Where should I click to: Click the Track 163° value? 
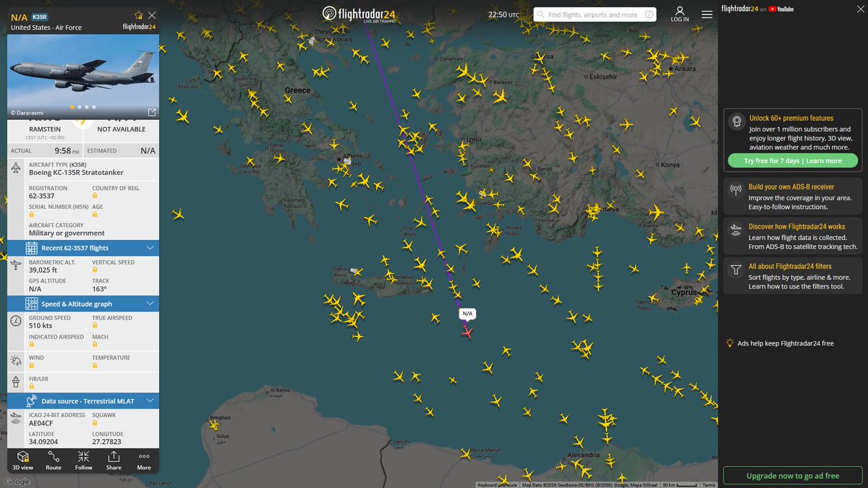[x=99, y=288]
